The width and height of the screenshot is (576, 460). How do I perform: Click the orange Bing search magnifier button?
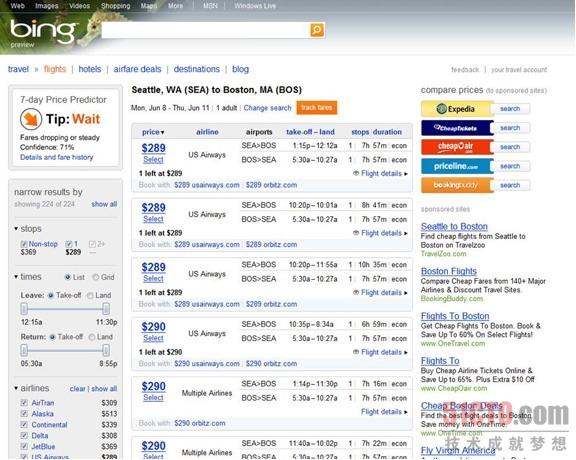coord(317,30)
